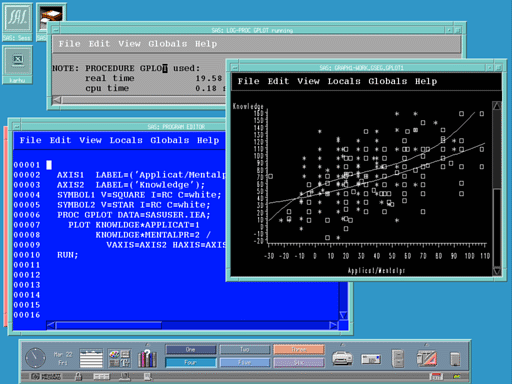
Task: Switch to workspace Six
Action: [x=299, y=363]
